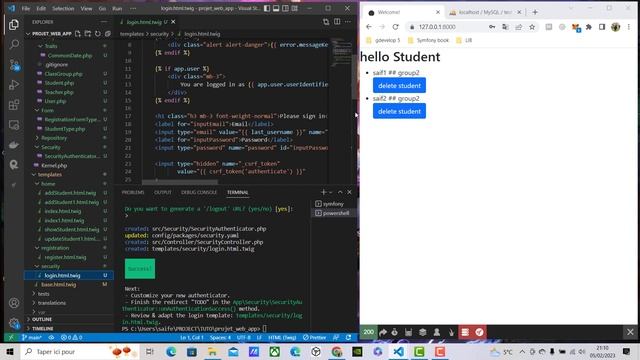Collapse the Security folder under src

click(51, 147)
